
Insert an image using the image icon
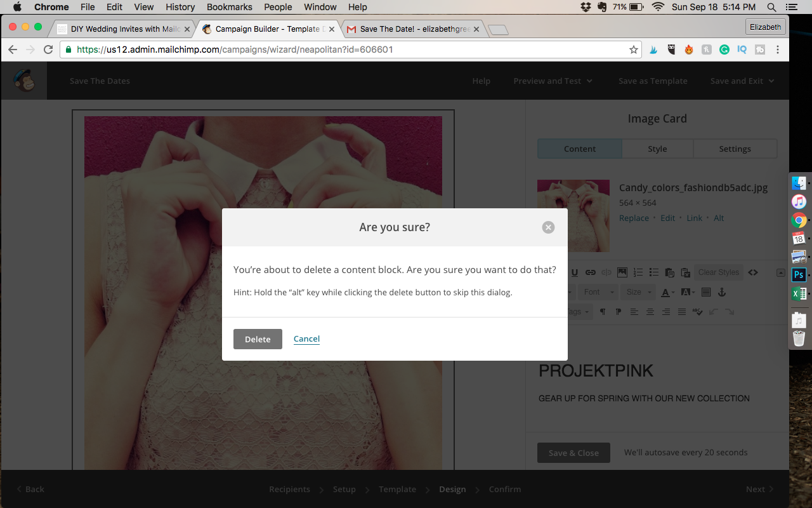coord(622,272)
